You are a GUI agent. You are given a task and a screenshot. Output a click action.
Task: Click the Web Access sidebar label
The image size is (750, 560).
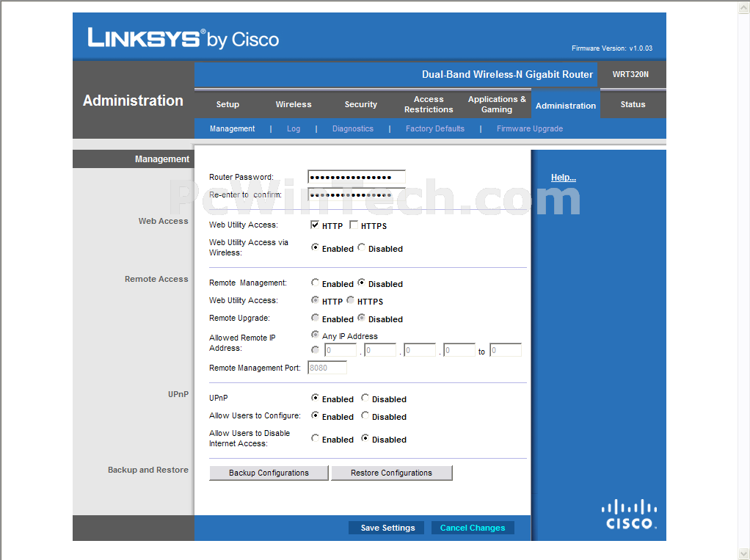(163, 221)
